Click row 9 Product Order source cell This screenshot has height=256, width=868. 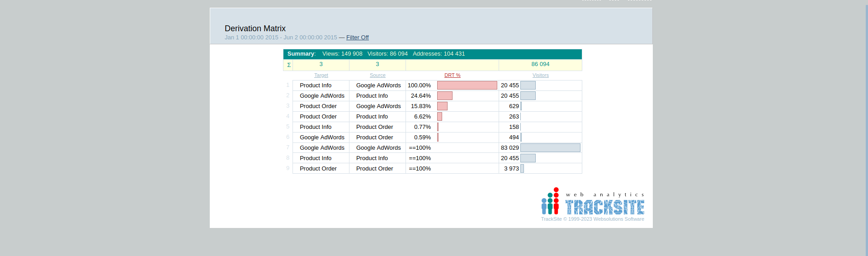coord(374,169)
